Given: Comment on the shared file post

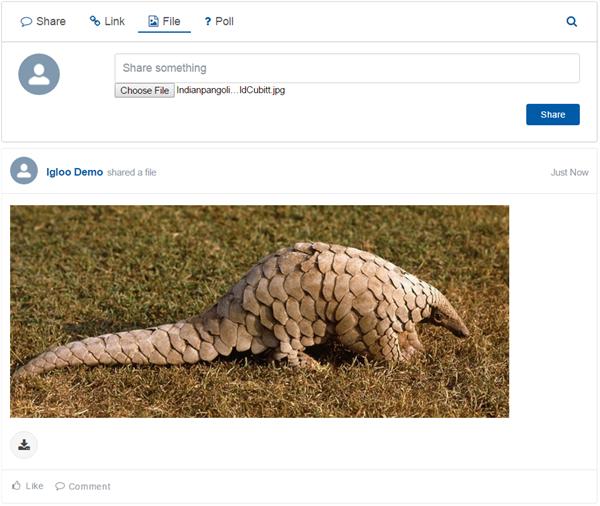Looking at the screenshot, I should tap(83, 486).
